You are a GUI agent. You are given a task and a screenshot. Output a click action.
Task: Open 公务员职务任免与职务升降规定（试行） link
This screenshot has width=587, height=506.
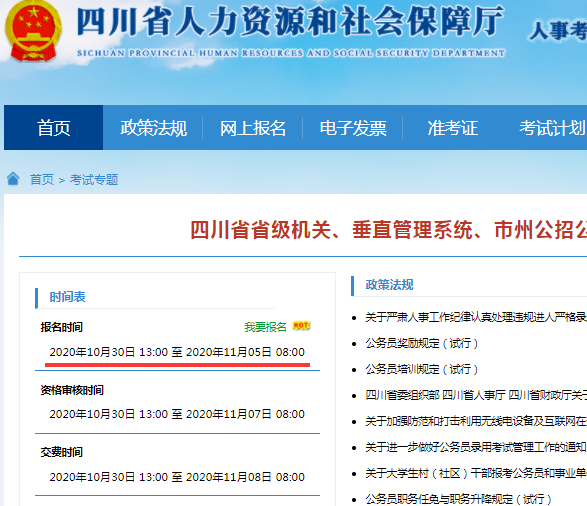point(459,499)
